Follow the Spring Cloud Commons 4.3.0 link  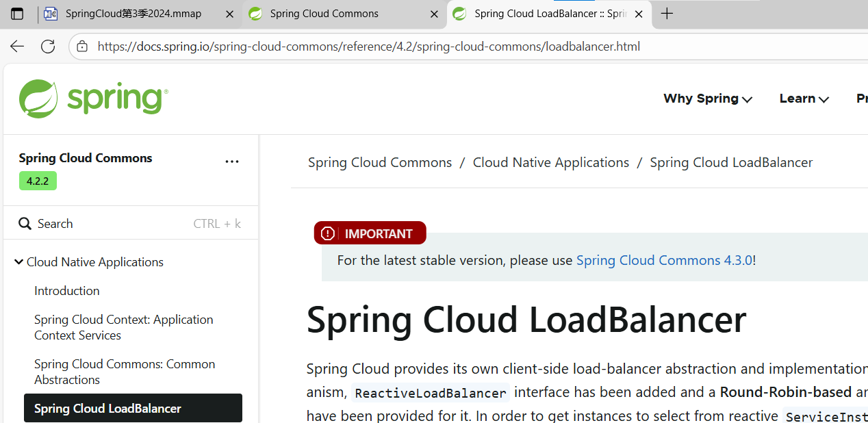click(664, 260)
